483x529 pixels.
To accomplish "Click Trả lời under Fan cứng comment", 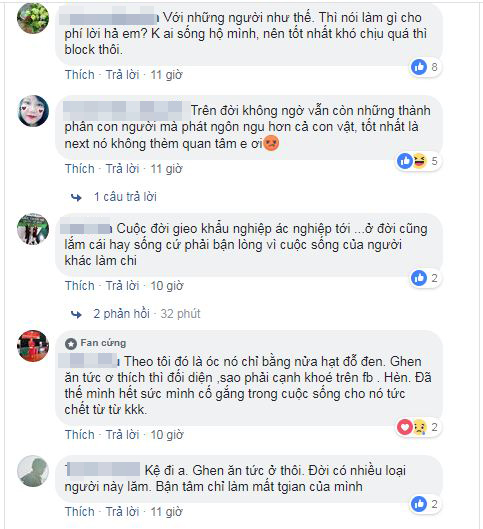I will (122, 435).
